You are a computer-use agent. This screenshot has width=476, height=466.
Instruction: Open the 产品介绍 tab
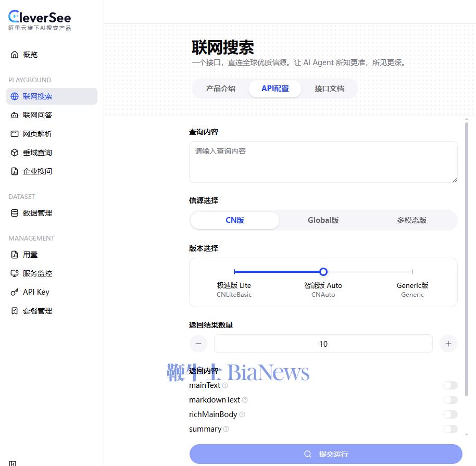(x=221, y=89)
